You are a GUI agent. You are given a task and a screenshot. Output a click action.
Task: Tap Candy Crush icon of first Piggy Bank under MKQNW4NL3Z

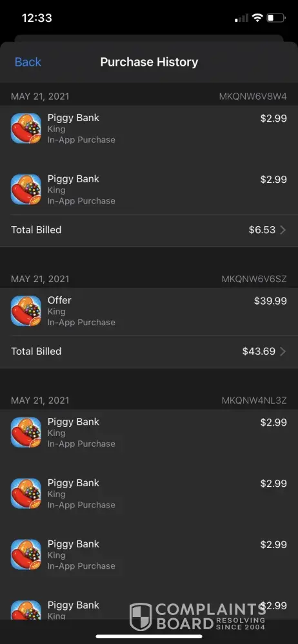point(26,433)
